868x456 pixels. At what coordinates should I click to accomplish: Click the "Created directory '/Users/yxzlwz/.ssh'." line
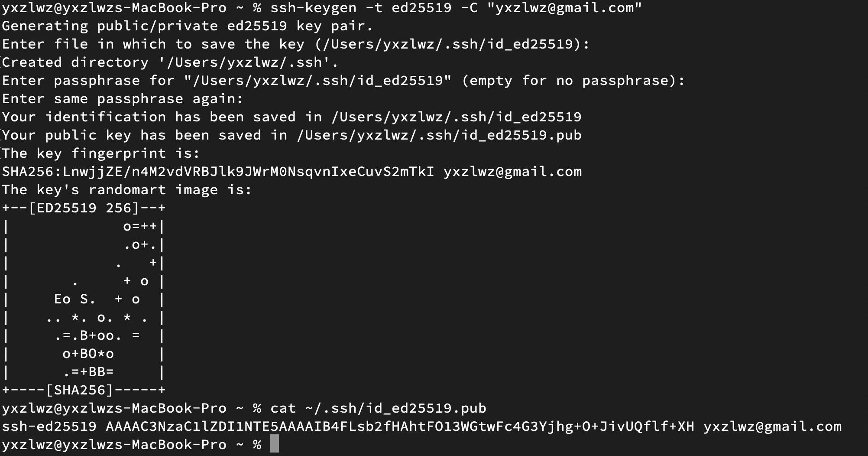tap(170, 62)
